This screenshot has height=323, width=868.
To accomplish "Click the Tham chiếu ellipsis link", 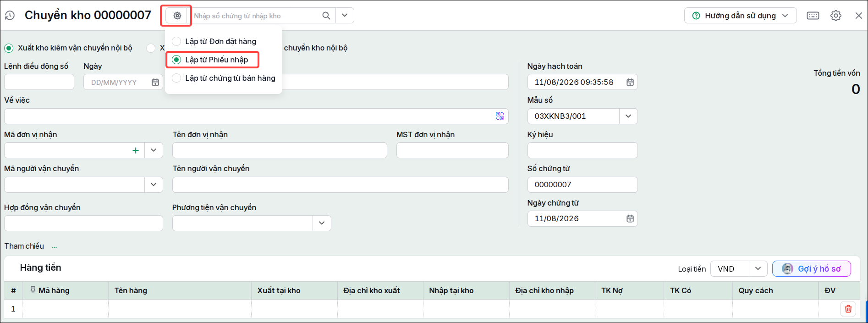I will [x=55, y=246].
